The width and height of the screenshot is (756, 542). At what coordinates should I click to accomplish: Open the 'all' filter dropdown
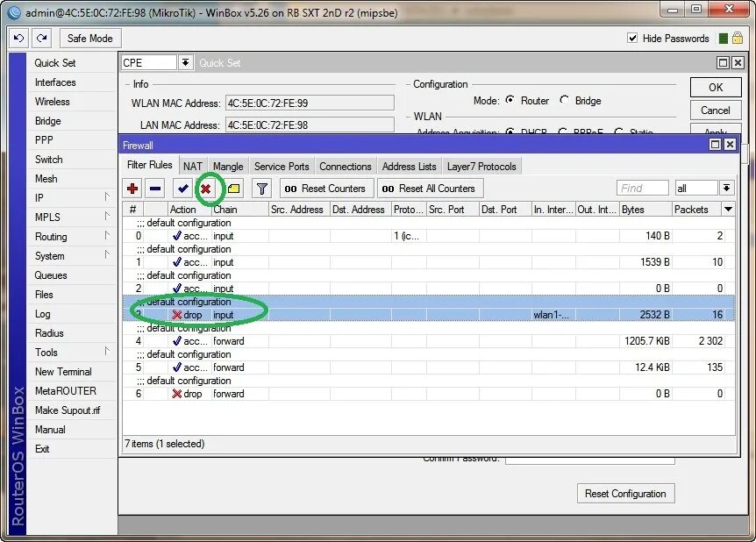pyautogui.click(x=726, y=188)
